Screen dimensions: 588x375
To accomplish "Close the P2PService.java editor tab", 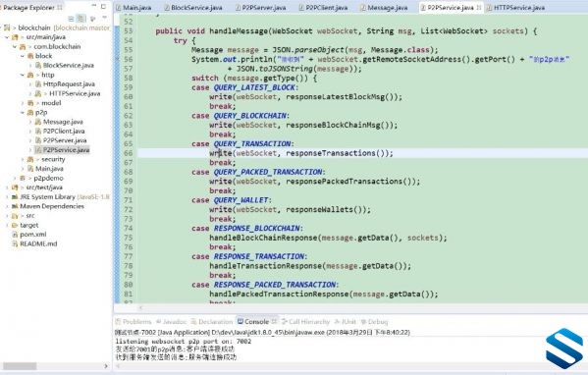I will [479, 8].
